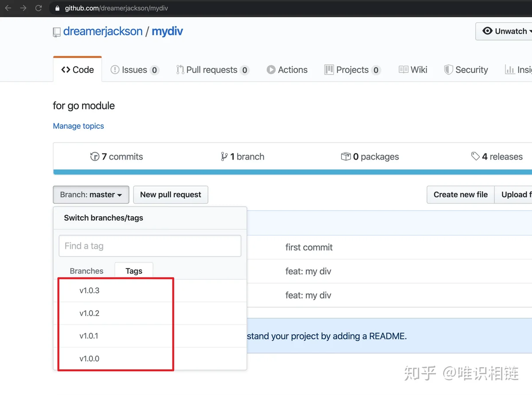Image resolution: width=532 pixels, height=395 pixels.
Task: Click the Wiki book icon
Action: 403,70
